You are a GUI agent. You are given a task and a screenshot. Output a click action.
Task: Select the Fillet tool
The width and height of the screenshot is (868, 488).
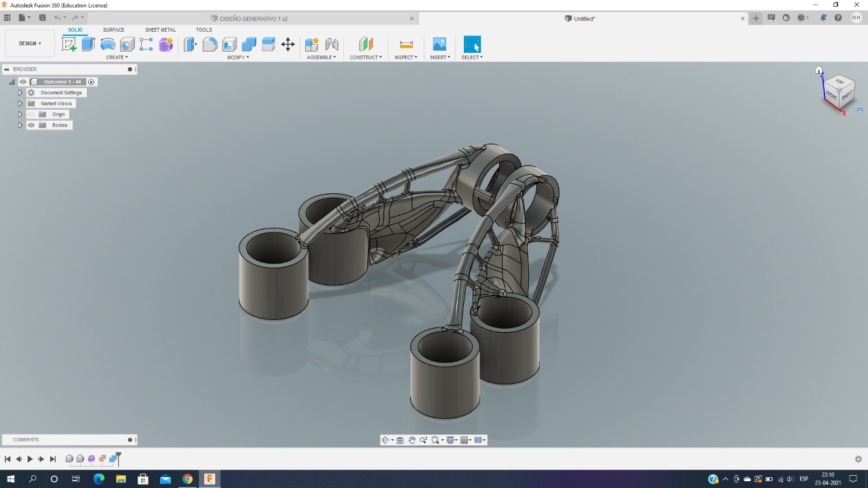click(x=210, y=45)
